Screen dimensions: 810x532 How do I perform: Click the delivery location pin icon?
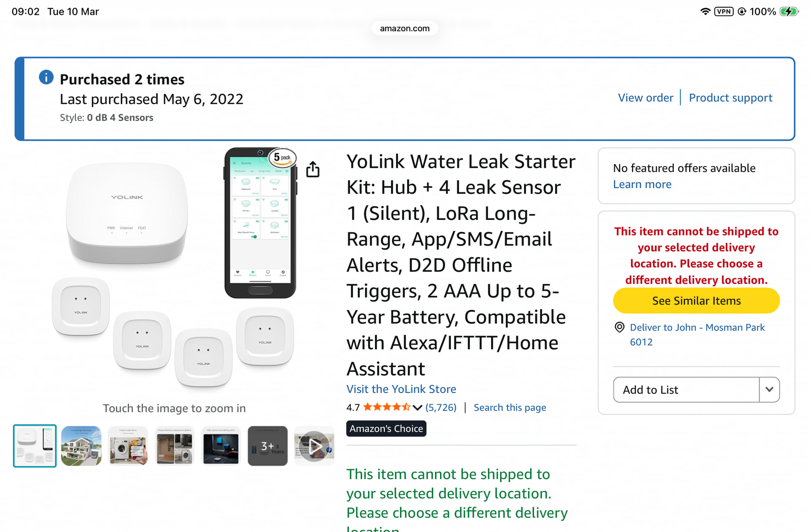click(619, 327)
